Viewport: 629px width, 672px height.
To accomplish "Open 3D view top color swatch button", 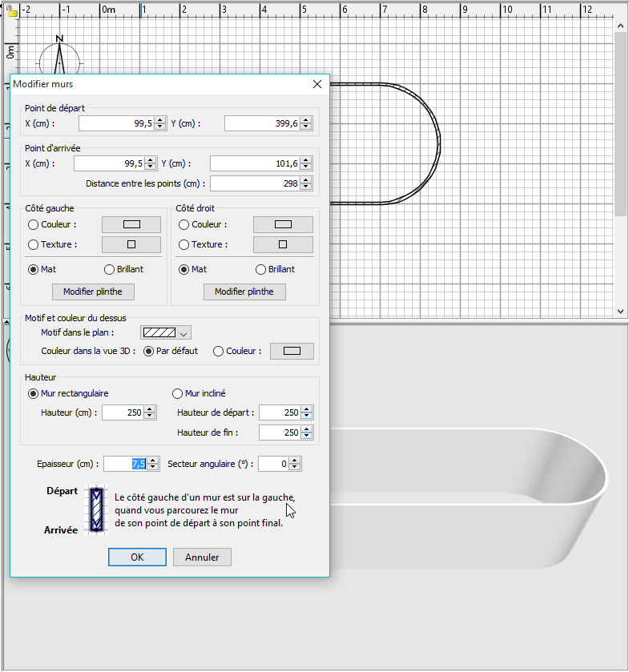I will tap(292, 351).
